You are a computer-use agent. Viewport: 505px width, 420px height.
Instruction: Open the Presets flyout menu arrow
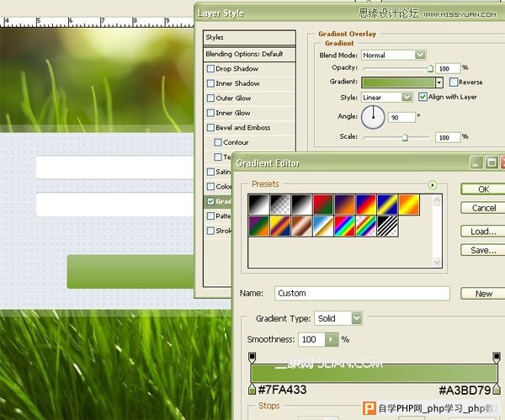[x=433, y=185]
